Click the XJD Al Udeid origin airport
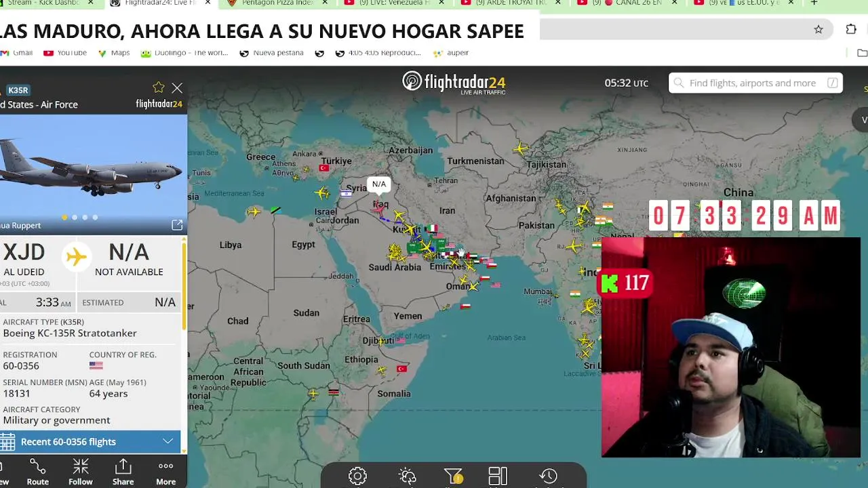 coord(24,260)
